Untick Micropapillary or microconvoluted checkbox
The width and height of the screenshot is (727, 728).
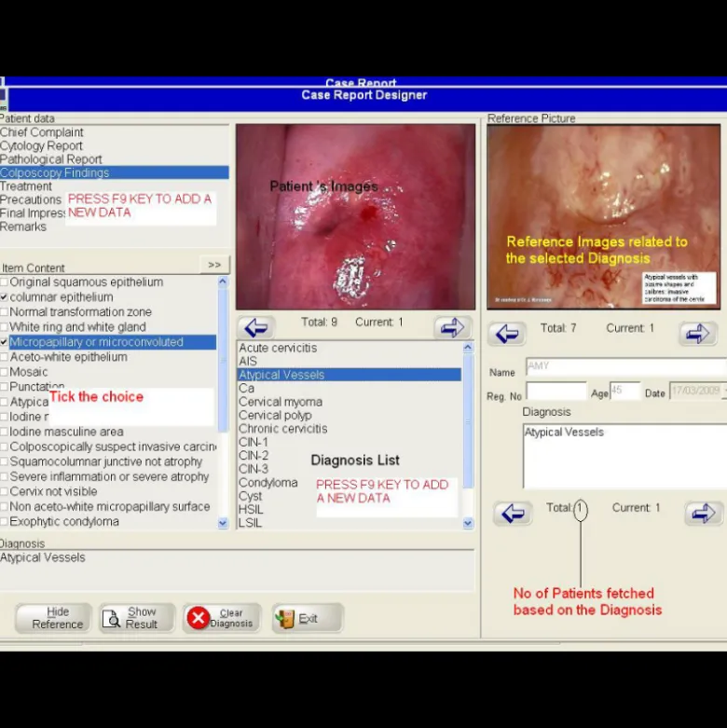4,342
